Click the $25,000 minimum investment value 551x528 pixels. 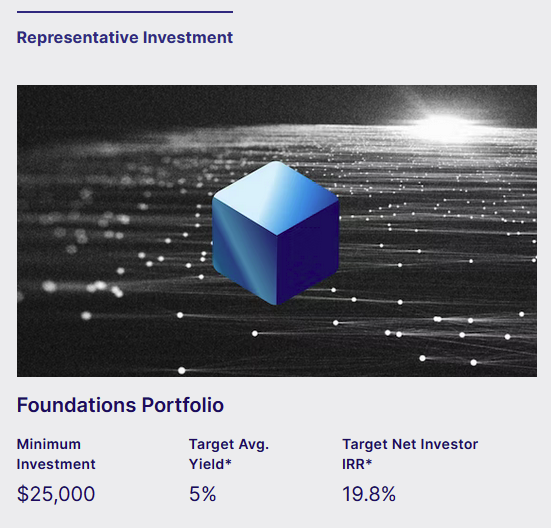click(x=56, y=494)
